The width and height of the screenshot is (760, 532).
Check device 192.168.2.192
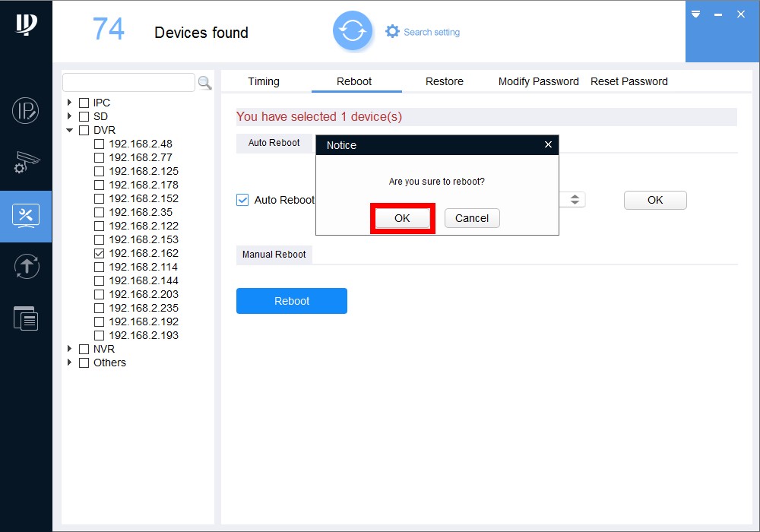point(99,321)
